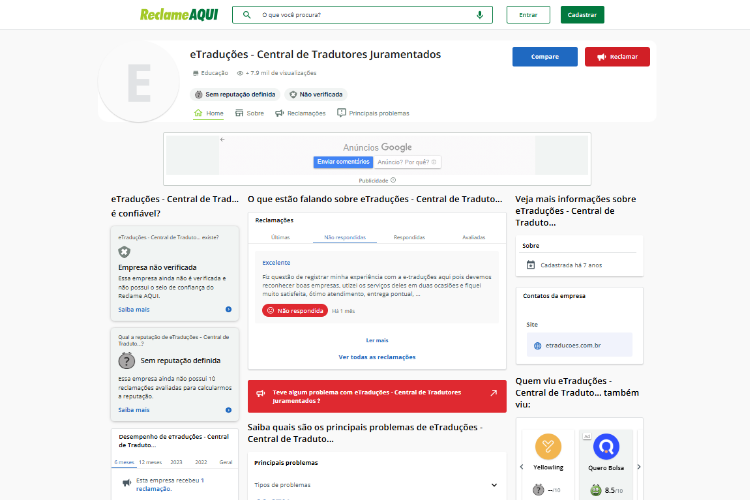Expand the 'Tipos de problemas' section
Viewport: 750px width, 500px height.
pos(377,485)
